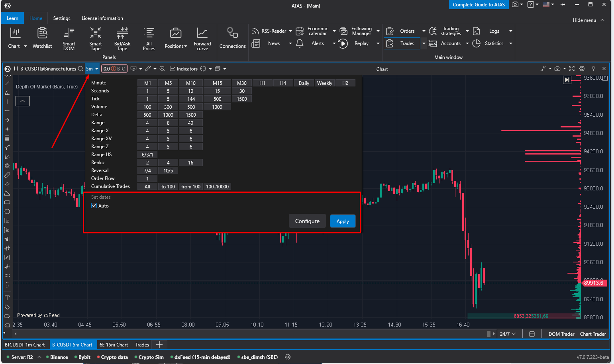The image size is (614, 364).
Task: Click the horizontal chart scrollbar thumb
Action: point(489,334)
